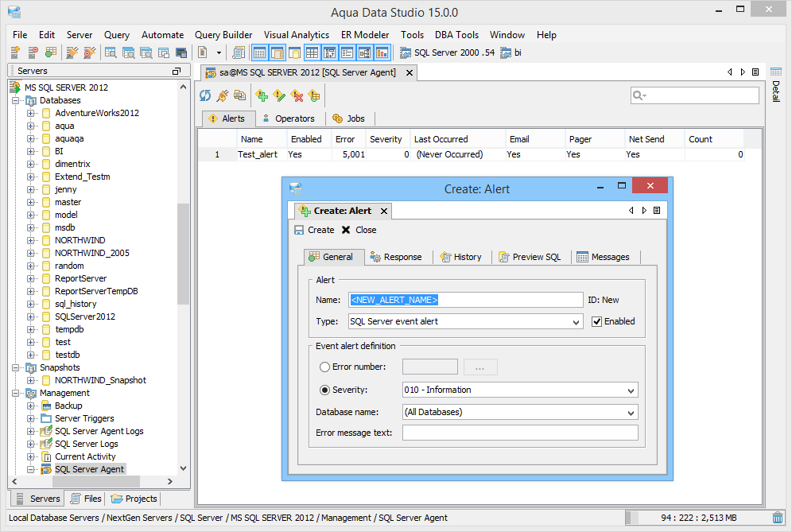The width and height of the screenshot is (792, 532).
Task: Click the new script document icon
Action: [x=203, y=52]
